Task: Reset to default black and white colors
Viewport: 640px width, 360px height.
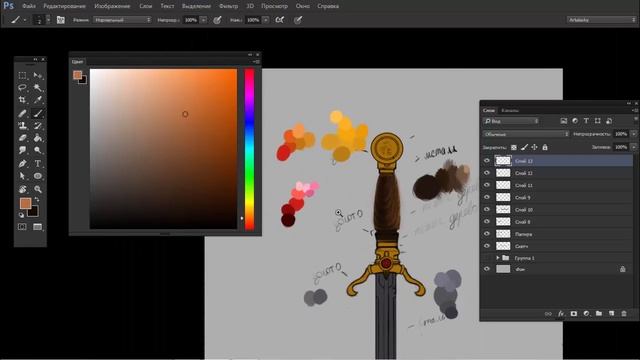Action: click(22, 215)
